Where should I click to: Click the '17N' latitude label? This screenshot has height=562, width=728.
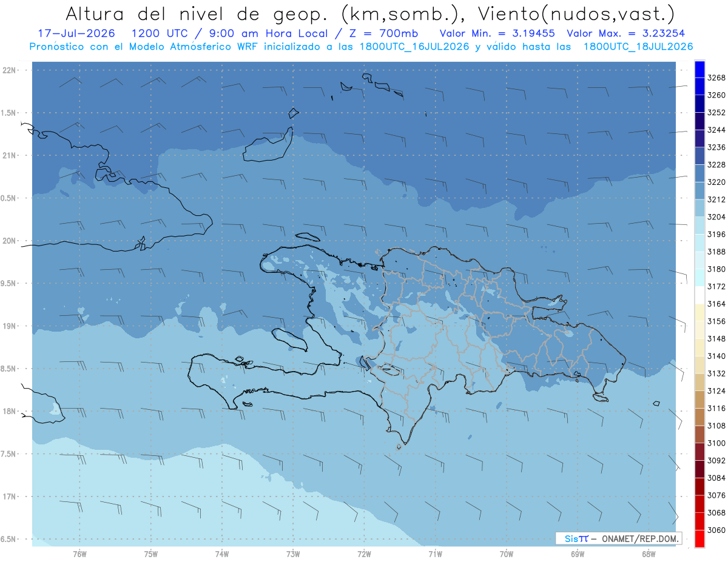[x=8, y=497]
